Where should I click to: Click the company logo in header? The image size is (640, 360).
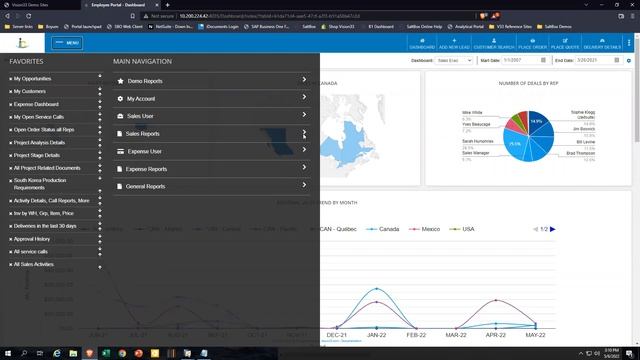tap(22, 42)
